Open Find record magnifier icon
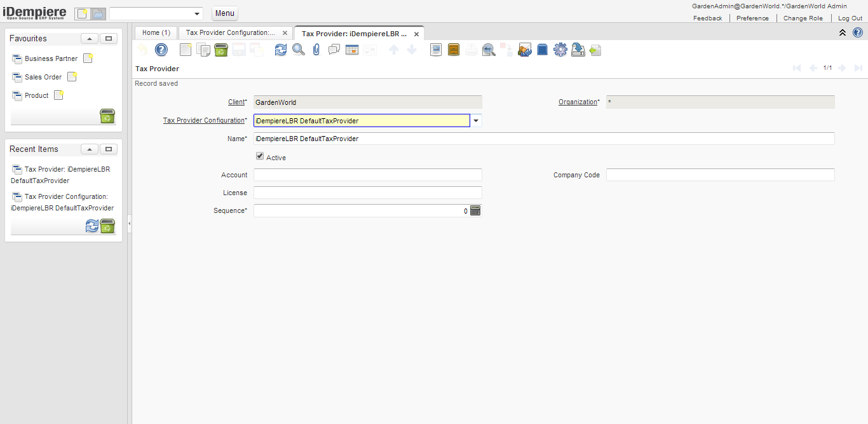 299,50
